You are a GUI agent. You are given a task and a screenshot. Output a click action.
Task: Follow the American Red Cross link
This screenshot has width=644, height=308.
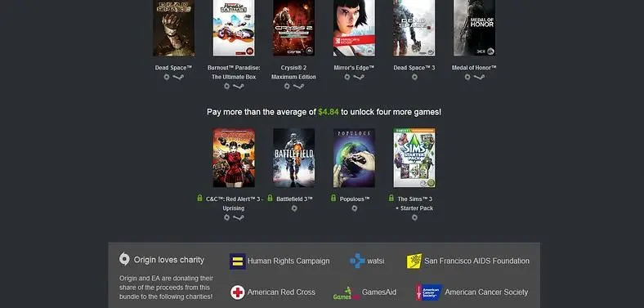pyautogui.click(x=281, y=292)
